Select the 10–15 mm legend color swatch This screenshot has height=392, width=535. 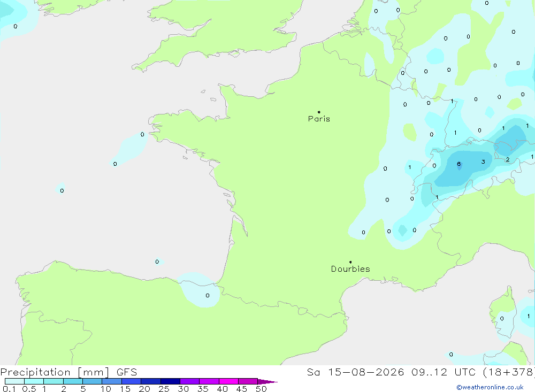(x=112, y=381)
